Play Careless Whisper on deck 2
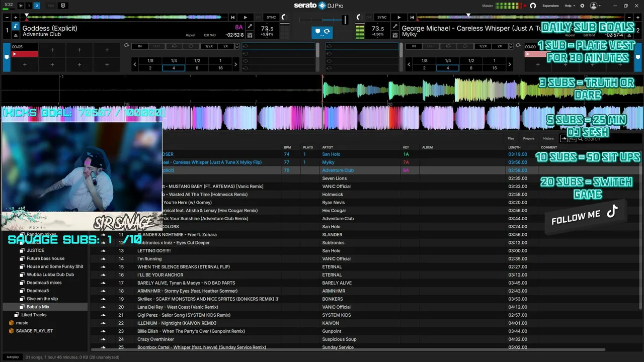The image size is (644, 362). (x=399, y=18)
